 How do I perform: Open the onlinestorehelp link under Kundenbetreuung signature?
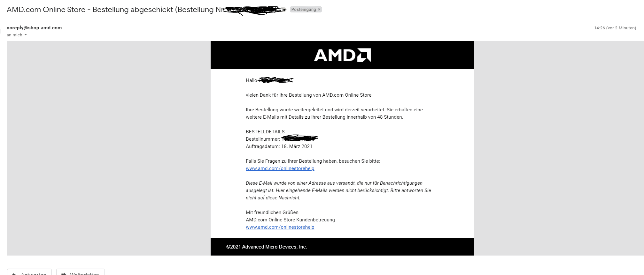pyautogui.click(x=280, y=227)
